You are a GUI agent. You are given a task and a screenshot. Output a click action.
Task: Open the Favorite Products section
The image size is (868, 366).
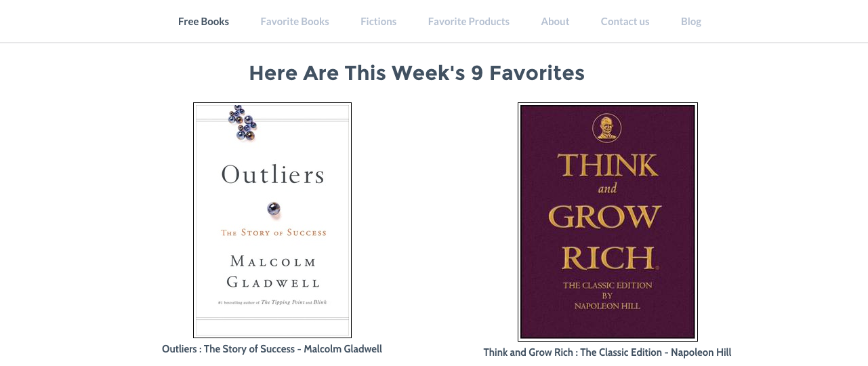coord(469,22)
